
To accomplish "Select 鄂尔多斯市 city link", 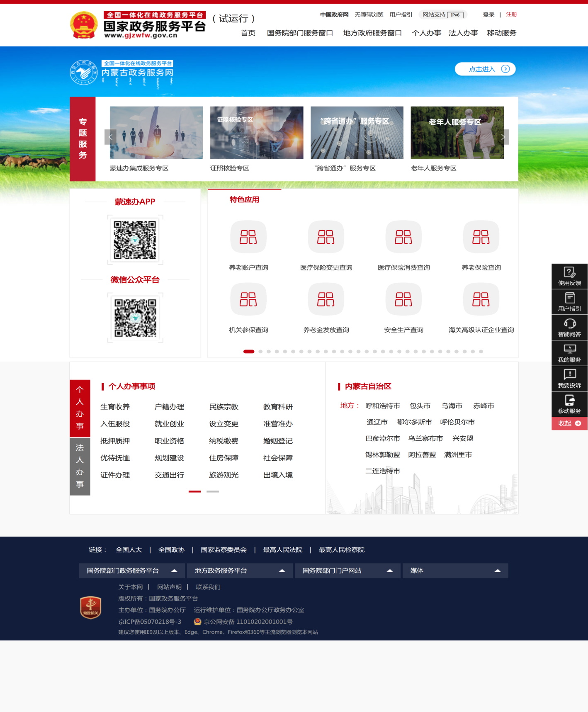I will coord(414,422).
